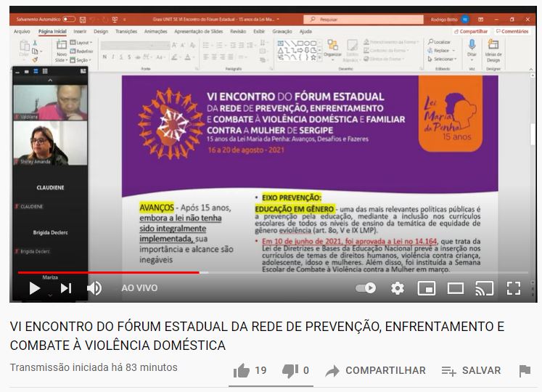Play the live stream video

pos(34,288)
